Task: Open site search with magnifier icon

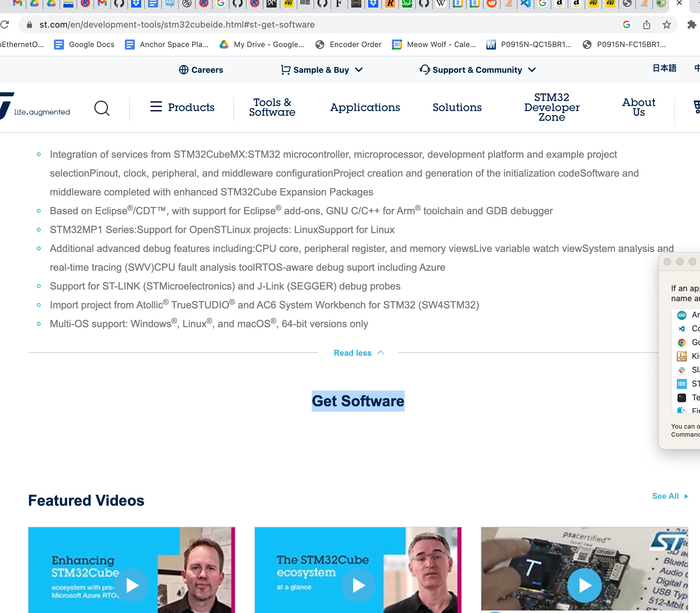Action: pos(102,108)
